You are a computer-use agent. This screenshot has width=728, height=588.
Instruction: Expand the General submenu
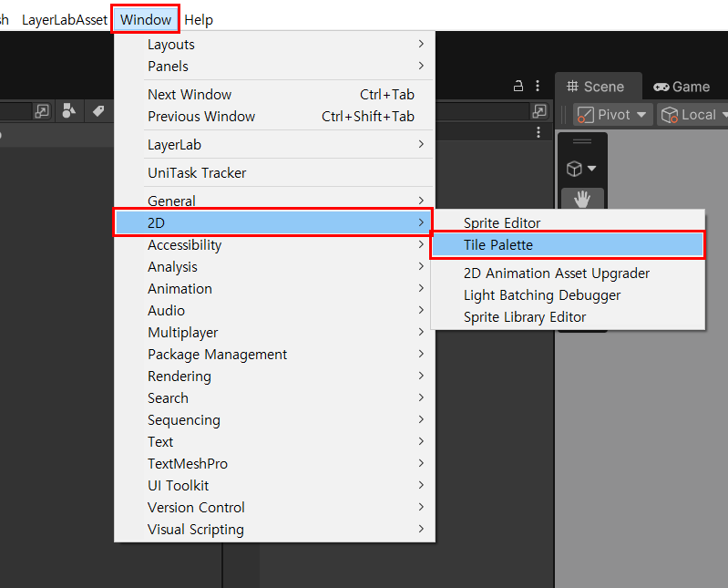274,201
